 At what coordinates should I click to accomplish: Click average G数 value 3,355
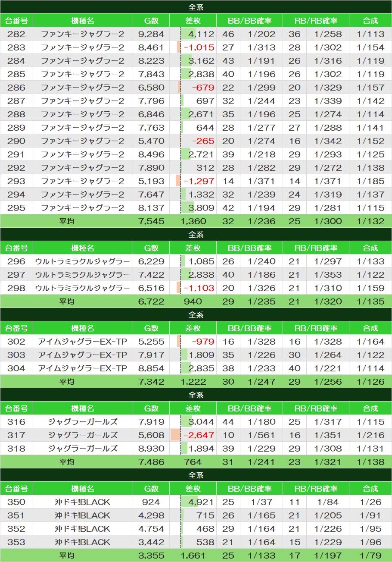tap(151, 556)
